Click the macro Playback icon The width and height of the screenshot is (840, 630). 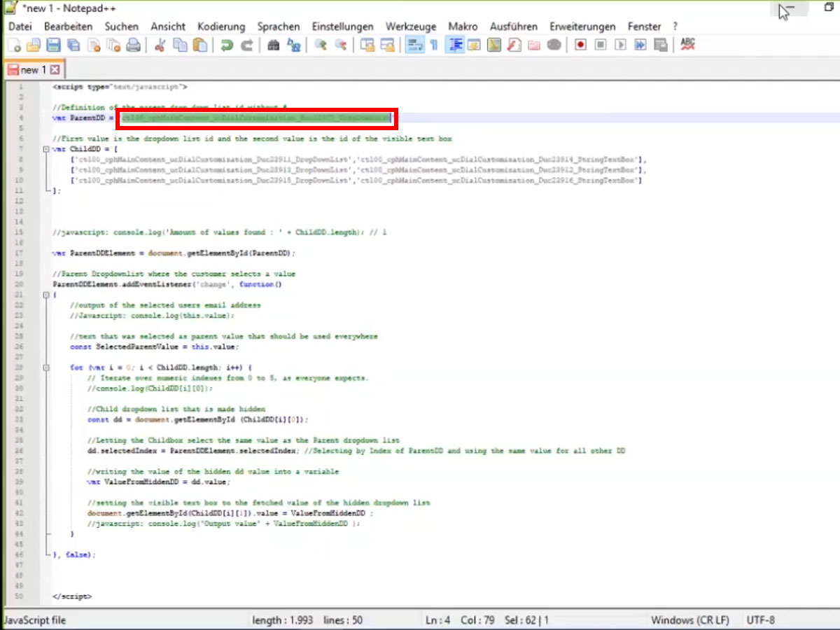point(620,45)
